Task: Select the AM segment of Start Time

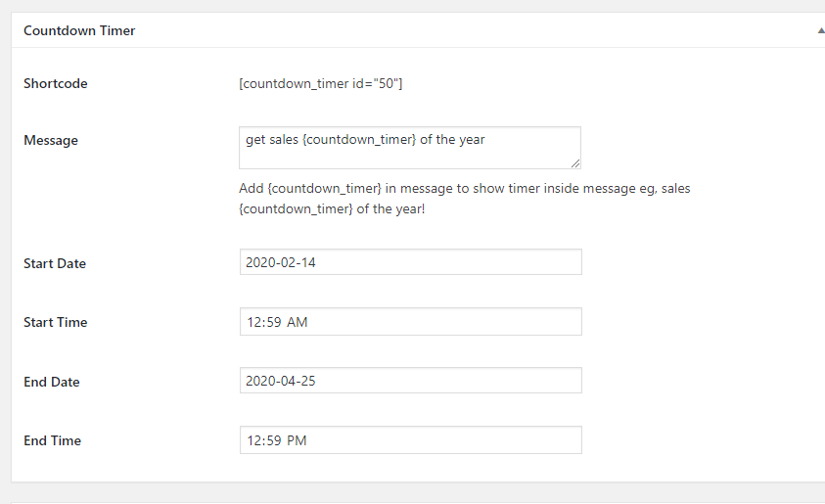Action: click(x=297, y=322)
